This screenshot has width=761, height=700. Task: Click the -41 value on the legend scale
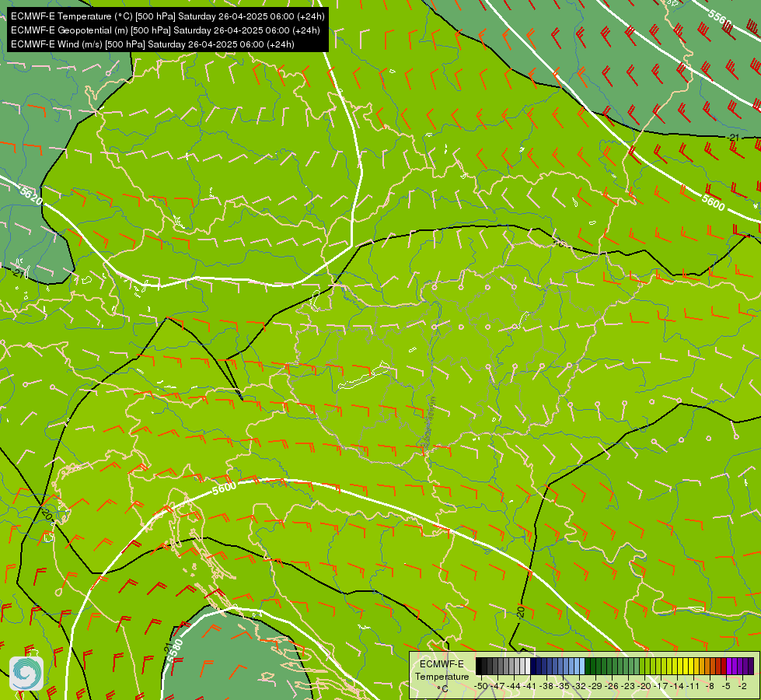coord(530,686)
